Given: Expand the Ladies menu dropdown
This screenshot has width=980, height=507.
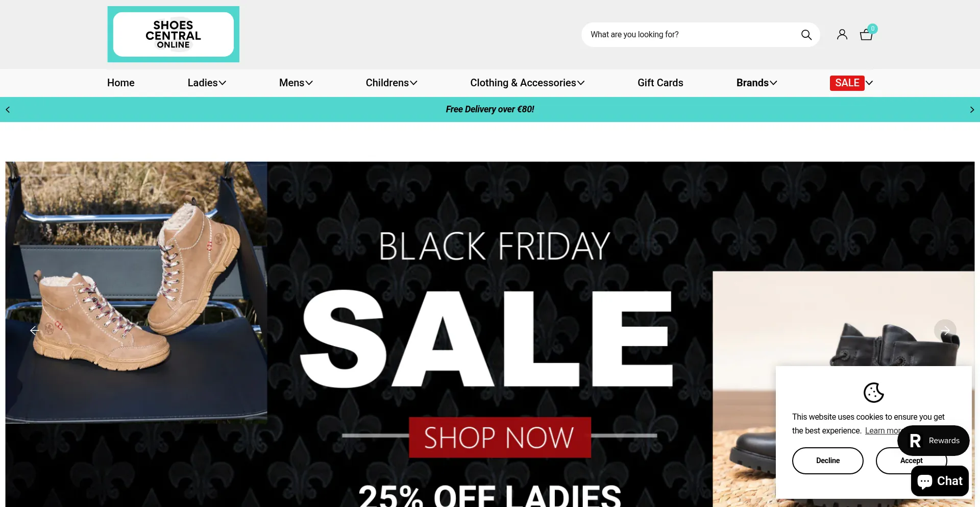Looking at the screenshot, I should tap(207, 83).
